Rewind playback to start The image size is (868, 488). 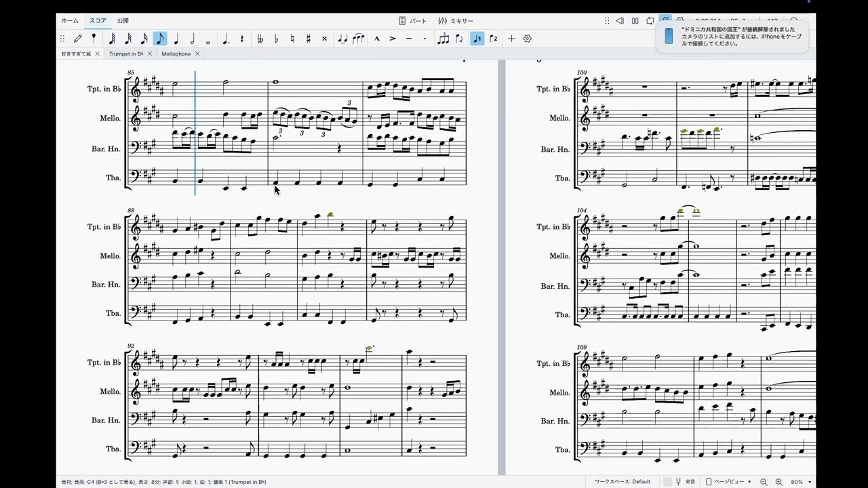pyautogui.click(x=620, y=21)
